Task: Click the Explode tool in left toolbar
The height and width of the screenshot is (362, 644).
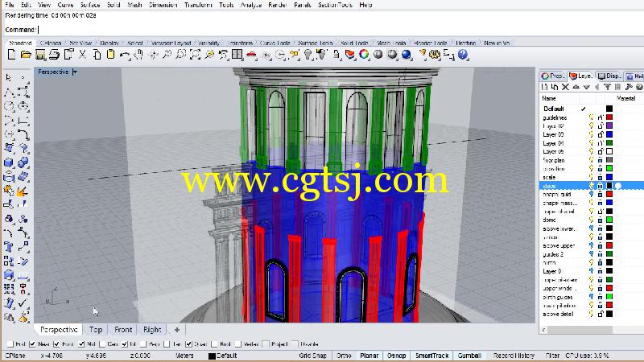Action: point(23,191)
